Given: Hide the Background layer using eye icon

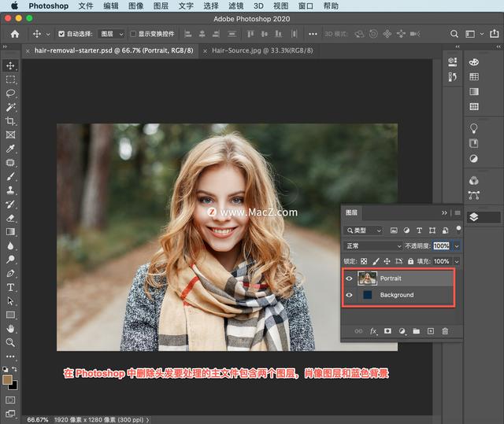Looking at the screenshot, I should [x=349, y=295].
